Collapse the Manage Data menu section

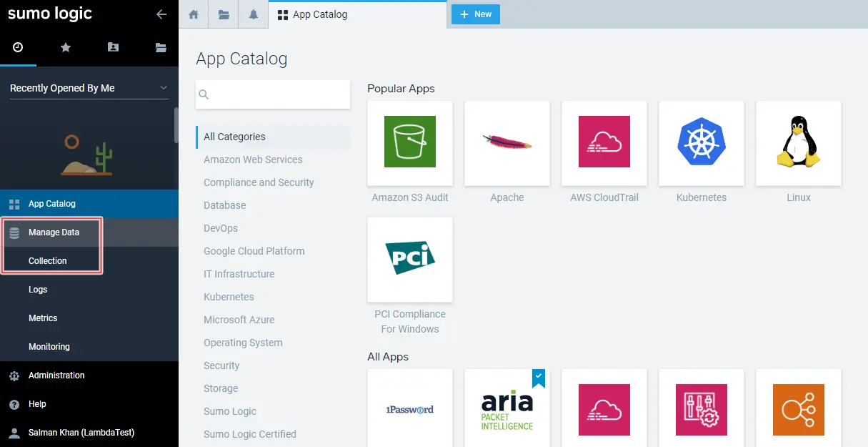(54, 232)
